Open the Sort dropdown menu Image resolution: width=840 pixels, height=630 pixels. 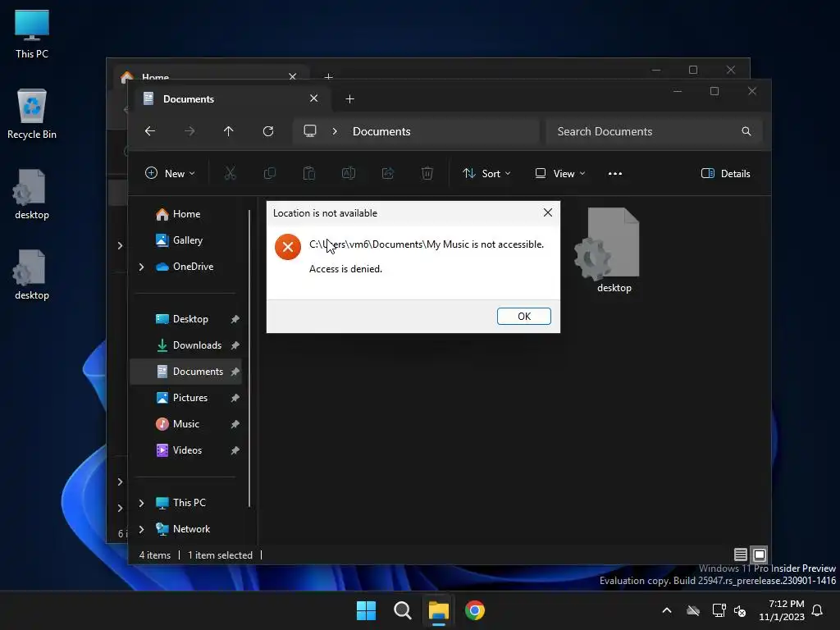(x=486, y=174)
